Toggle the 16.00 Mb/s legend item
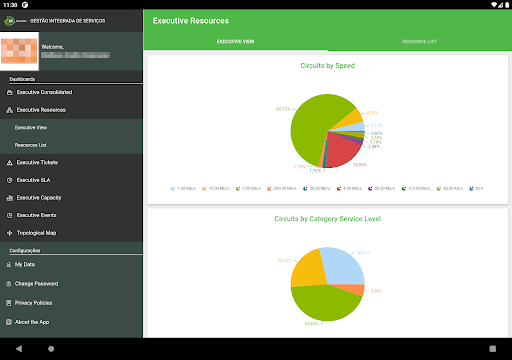The width and height of the screenshot is (512, 360). click(215, 189)
